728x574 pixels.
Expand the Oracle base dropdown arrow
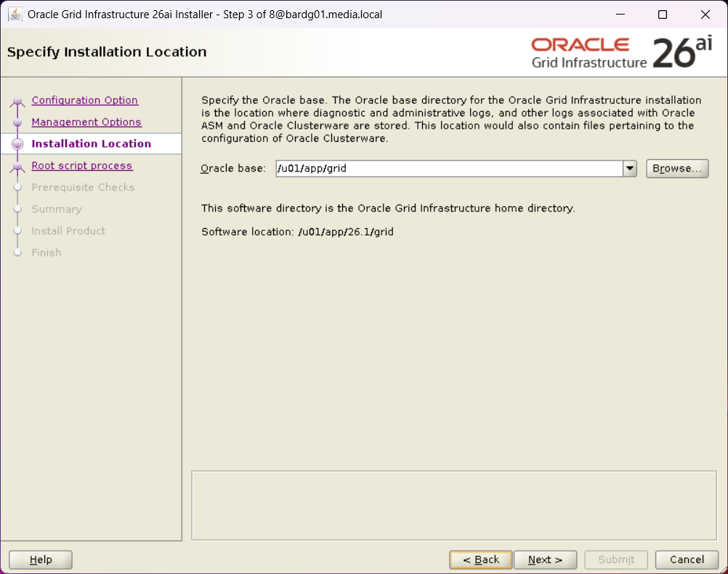(630, 169)
